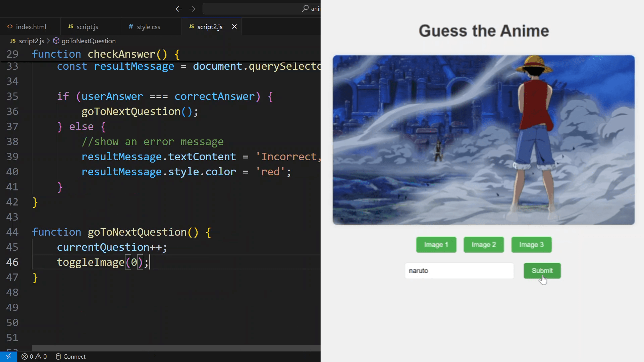Click the anime quiz image
The width and height of the screenshot is (644, 362).
coord(484,140)
